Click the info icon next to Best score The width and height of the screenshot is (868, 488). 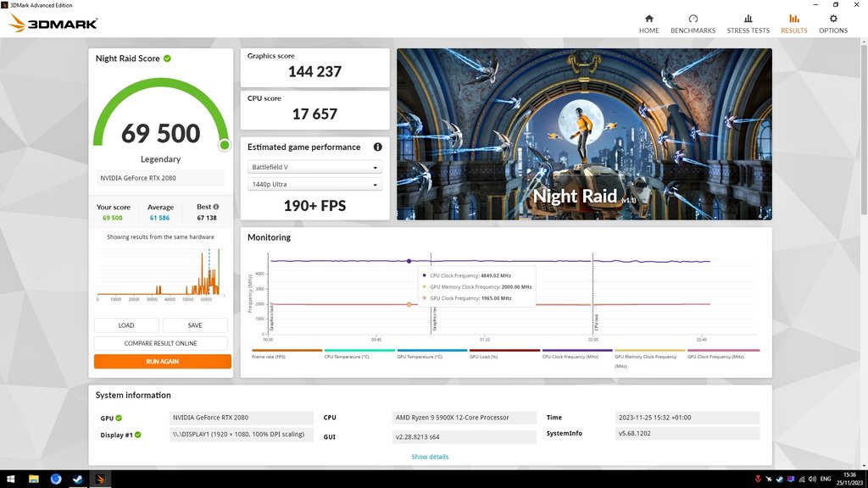pyautogui.click(x=216, y=207)
